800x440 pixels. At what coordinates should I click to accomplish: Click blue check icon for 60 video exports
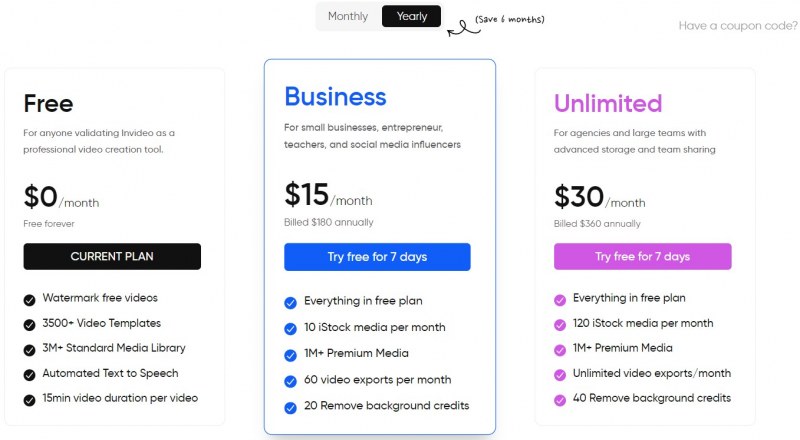point(290,381)
